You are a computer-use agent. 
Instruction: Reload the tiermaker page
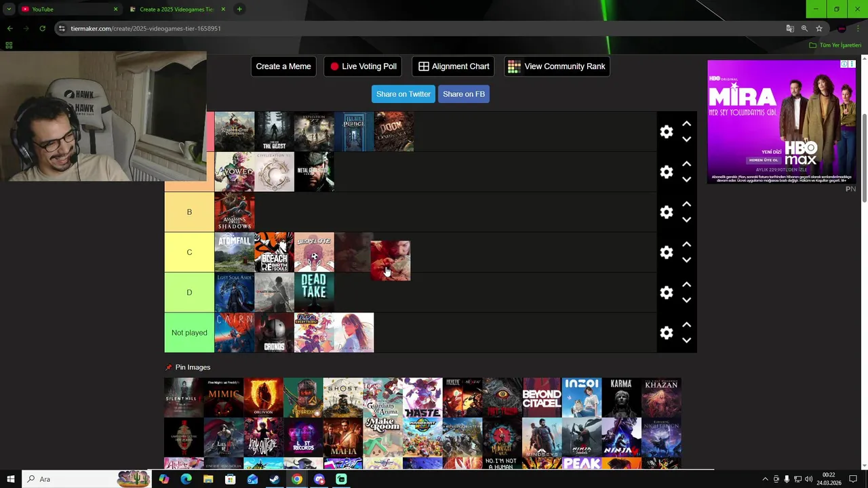[42, 28]
